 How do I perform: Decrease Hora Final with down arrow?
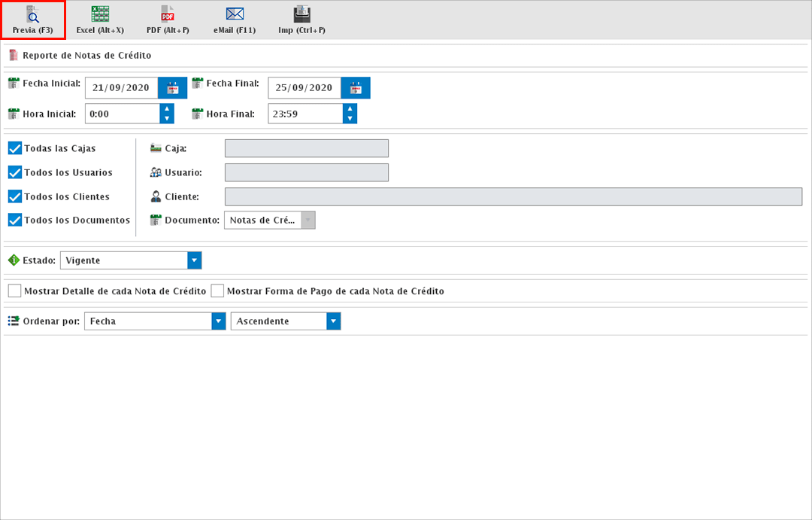coord(350,118)
